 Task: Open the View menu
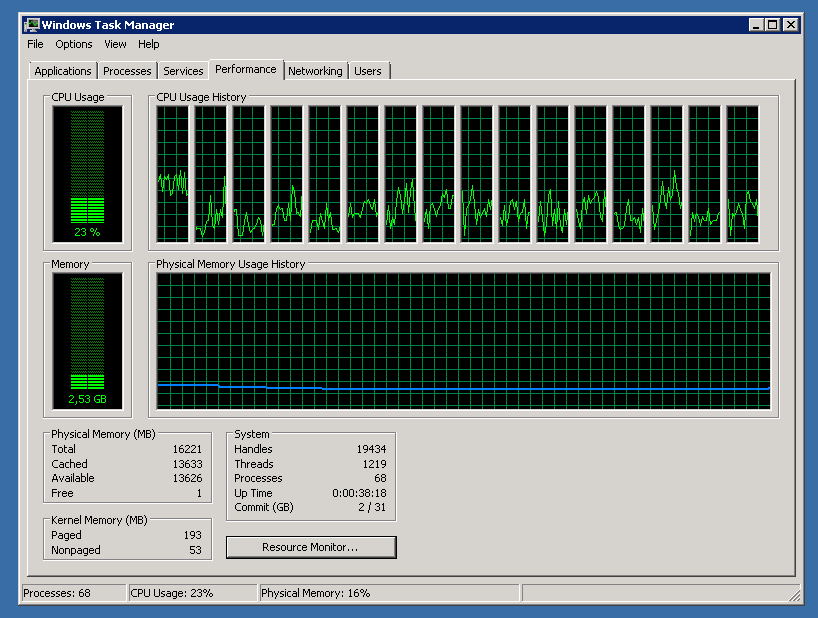click(x=115, y=44)
